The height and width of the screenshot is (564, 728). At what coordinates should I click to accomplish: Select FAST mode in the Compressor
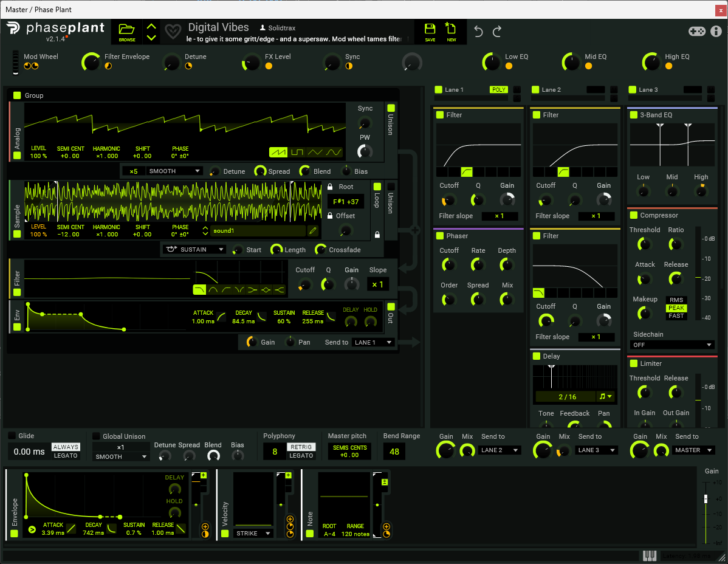pyautogui.click(x=676, y=316)
